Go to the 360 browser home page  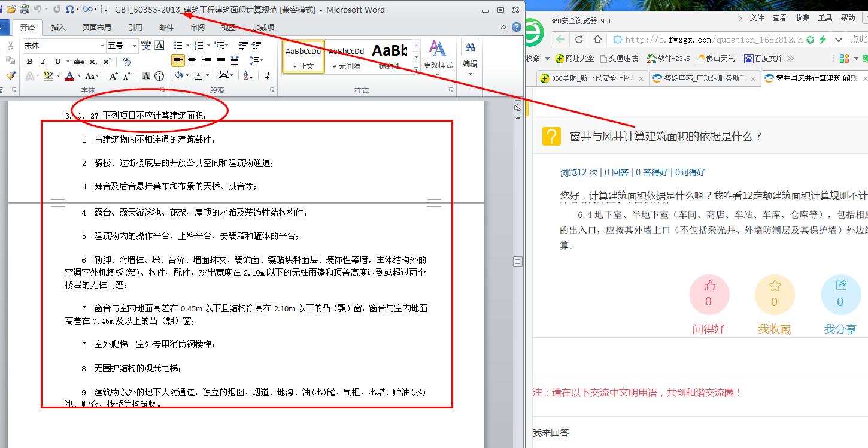[x=597, y=40]
